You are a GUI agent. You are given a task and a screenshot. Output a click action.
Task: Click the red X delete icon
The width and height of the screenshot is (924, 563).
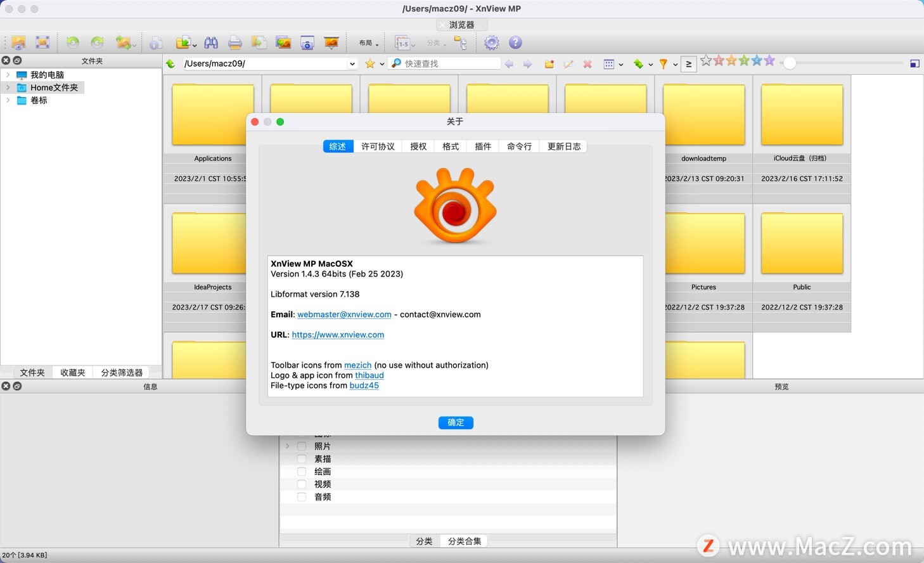pos(587,64)
